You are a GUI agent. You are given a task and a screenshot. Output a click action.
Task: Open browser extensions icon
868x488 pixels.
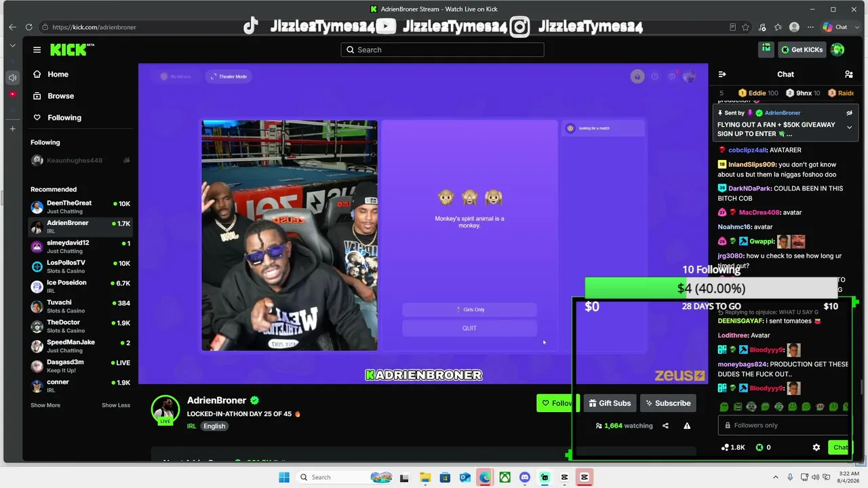(762, 27)
